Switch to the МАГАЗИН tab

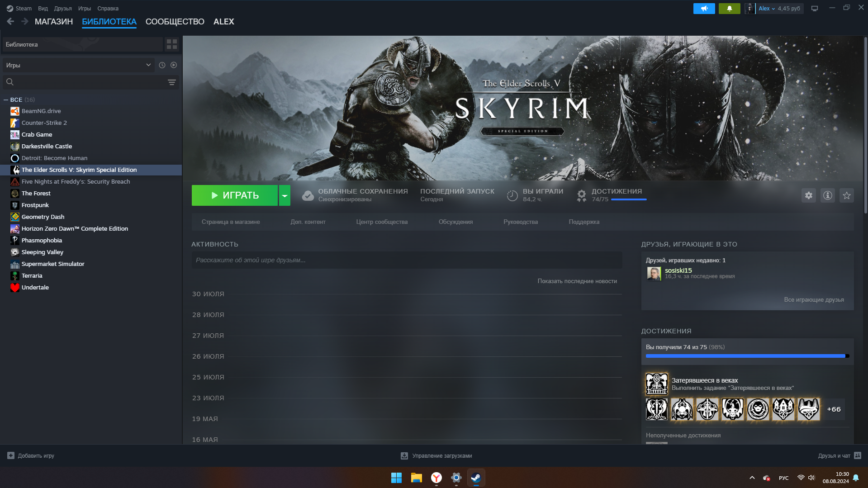(54, 22)
